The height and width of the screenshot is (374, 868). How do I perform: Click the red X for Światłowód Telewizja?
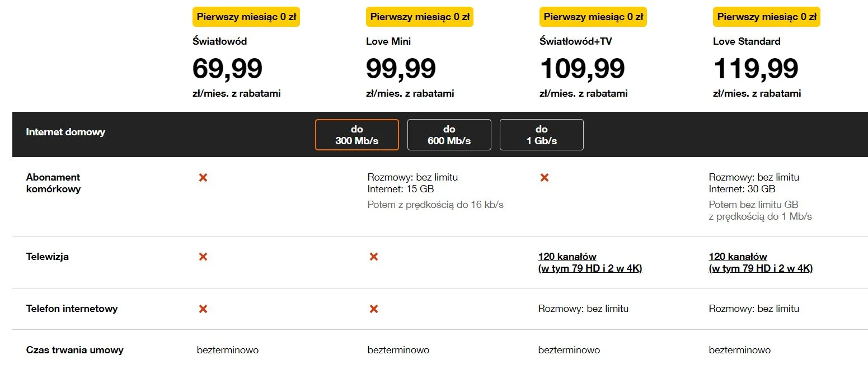pos(203,257)
